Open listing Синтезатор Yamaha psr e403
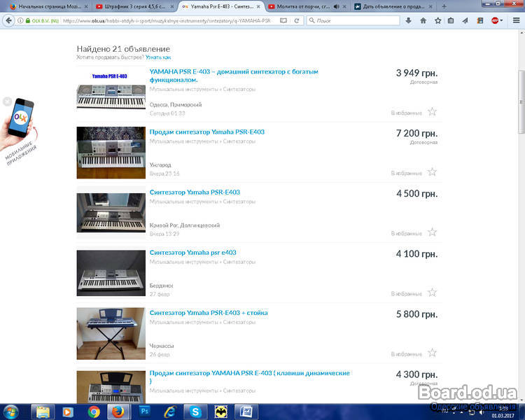The height and width of the screenshot is (420, 525). (193, 253)
